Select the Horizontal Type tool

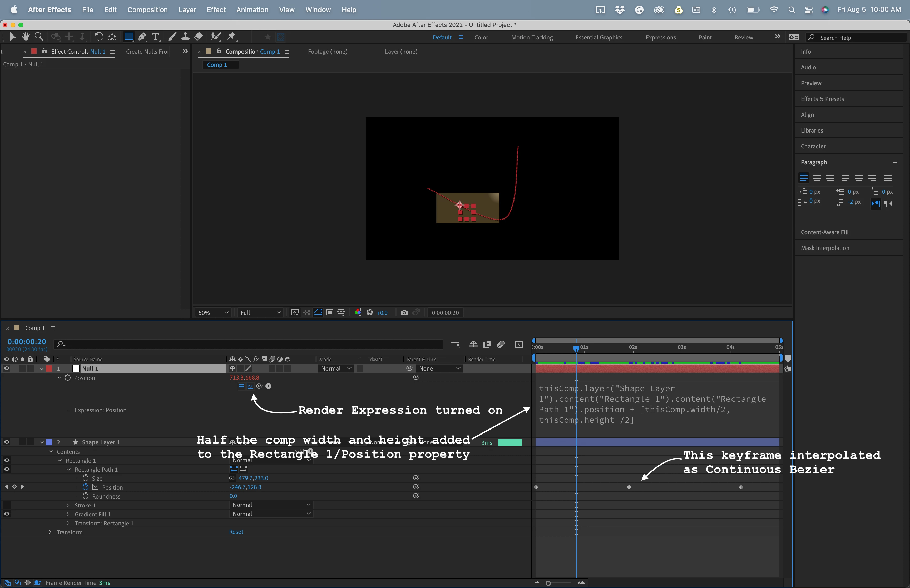click(x=155, y=37)
